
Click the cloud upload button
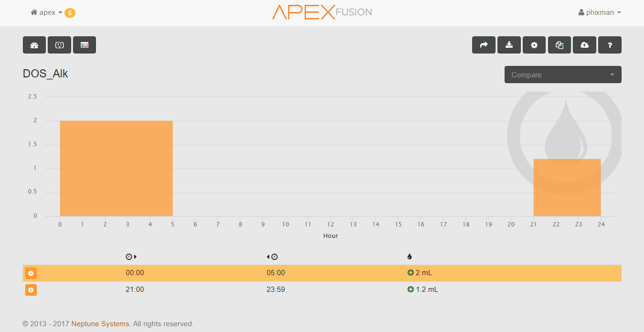(x=584, y=45)
